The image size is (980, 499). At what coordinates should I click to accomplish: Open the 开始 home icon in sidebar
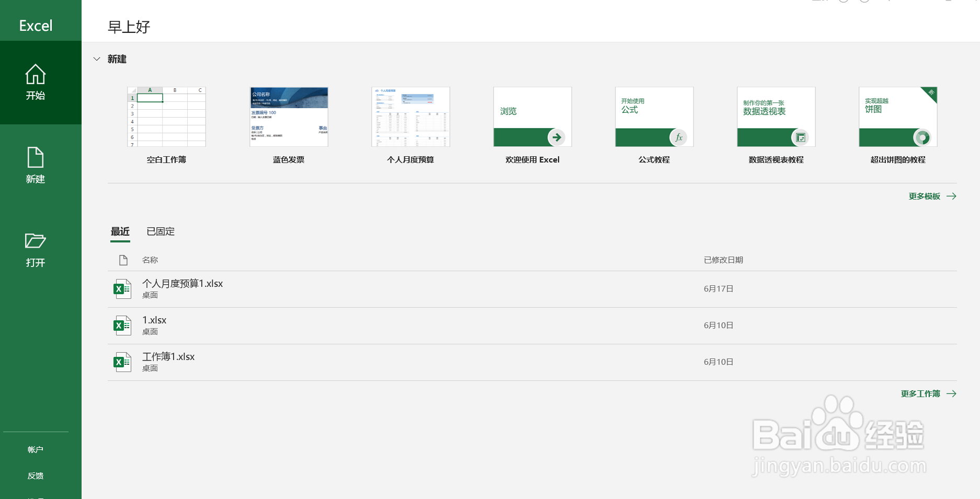click(x=36, y=75)
